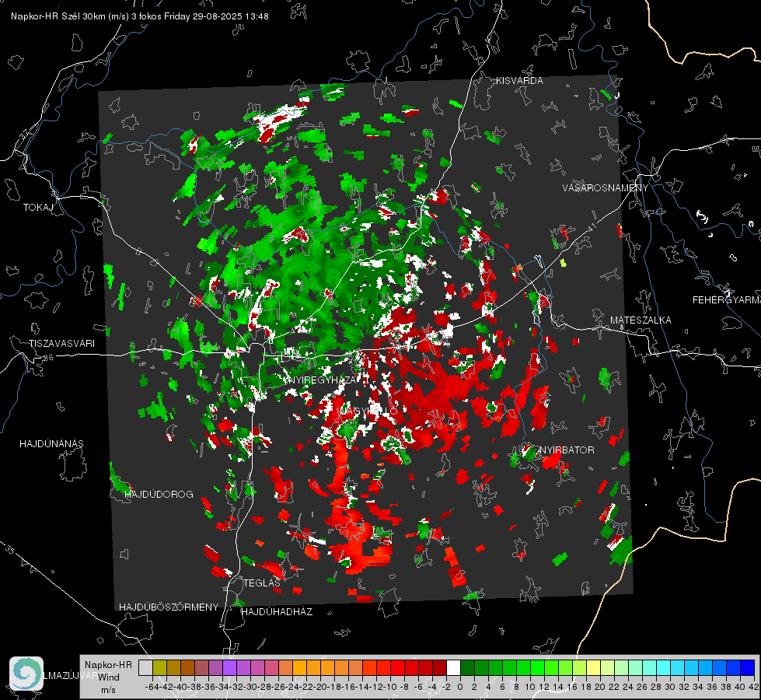Click the TOKAJ city label
Image resolution: width=761 pixels, height=700 pixels.
[x=38, y=208]
